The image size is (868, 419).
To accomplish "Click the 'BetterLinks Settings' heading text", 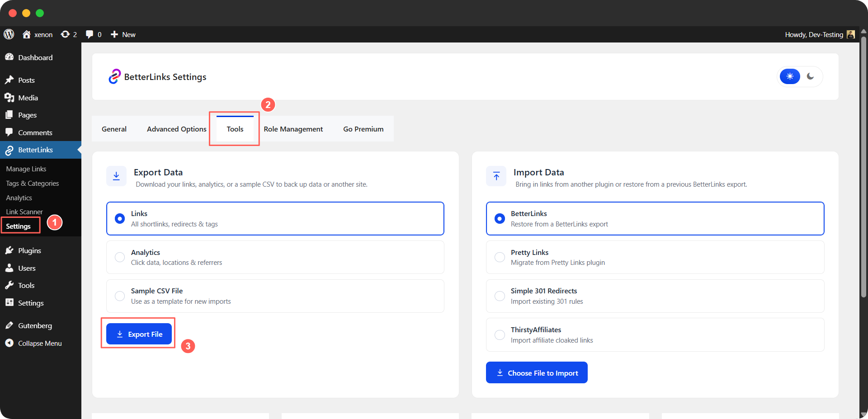I will pos(165,77).
